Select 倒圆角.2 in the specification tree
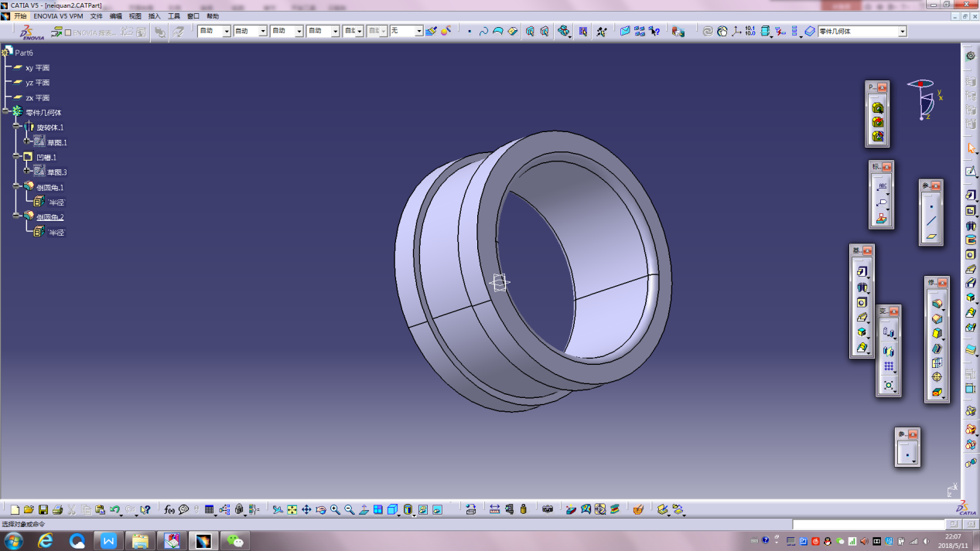980x551 pixels. pyautogui.click(x=50, y=217)
